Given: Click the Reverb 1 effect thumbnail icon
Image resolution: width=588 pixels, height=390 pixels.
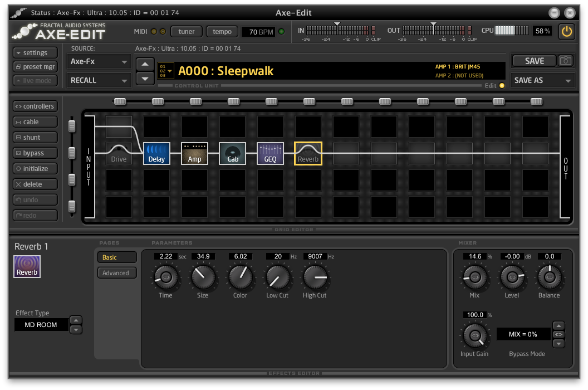Looking at the screenshot, I should [x=27, y=266].
